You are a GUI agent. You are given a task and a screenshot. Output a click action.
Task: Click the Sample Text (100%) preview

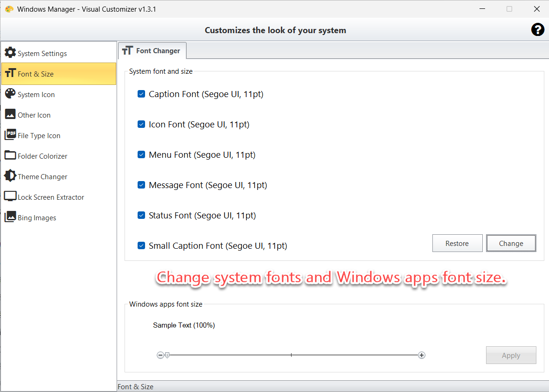(184, 325)
